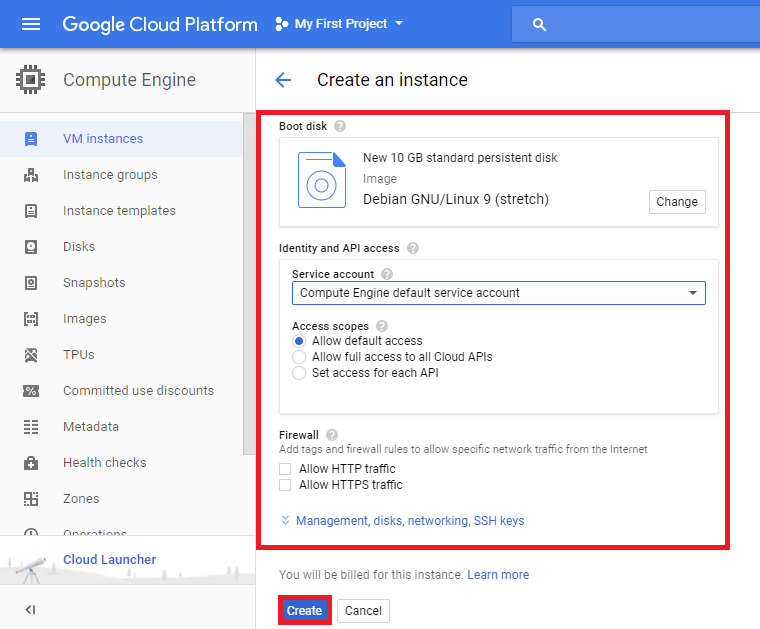The height and width of the screenshot is (629, 760).
Task: Click the New 10 GB standard persistent disk text
Action: (460, 157)
